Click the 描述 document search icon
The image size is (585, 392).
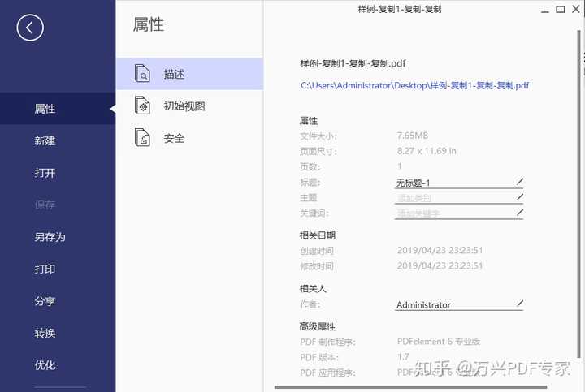click(x=142, y=73)
